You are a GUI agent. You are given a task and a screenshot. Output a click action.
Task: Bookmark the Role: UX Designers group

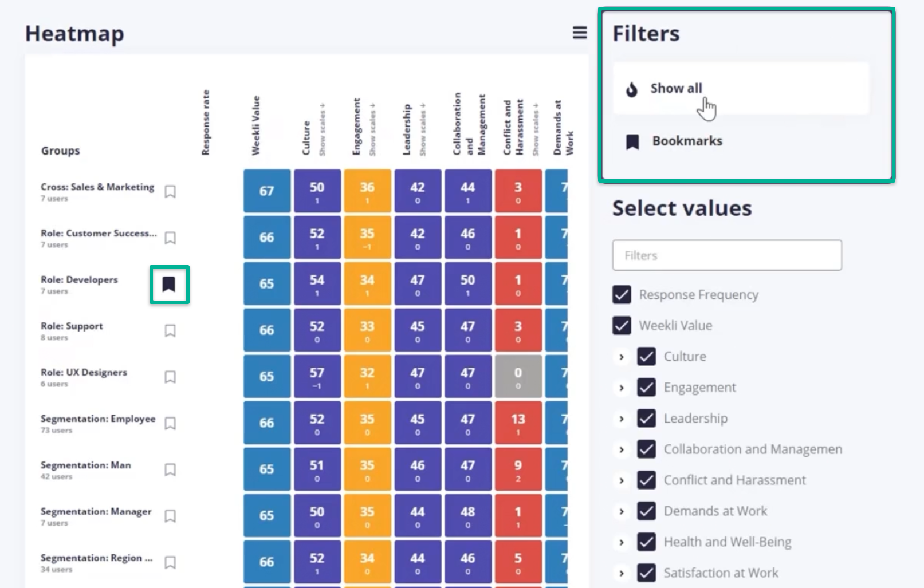point(170,377)
